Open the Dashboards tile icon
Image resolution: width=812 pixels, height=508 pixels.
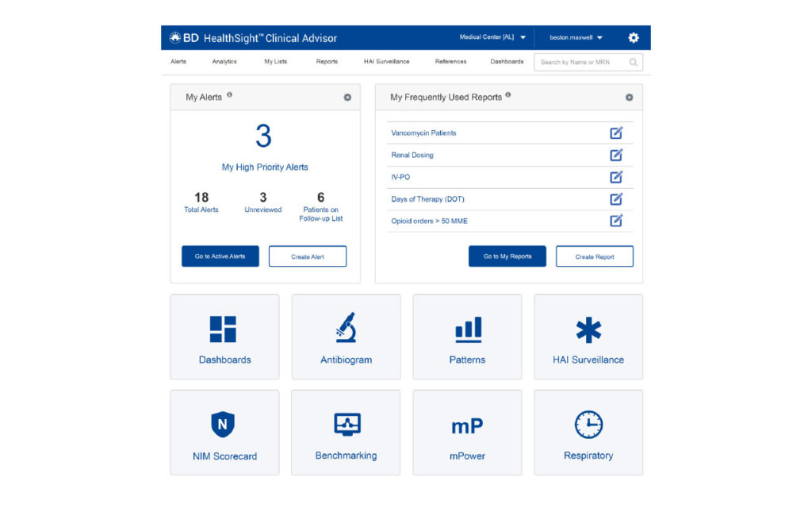click(224, 329)
